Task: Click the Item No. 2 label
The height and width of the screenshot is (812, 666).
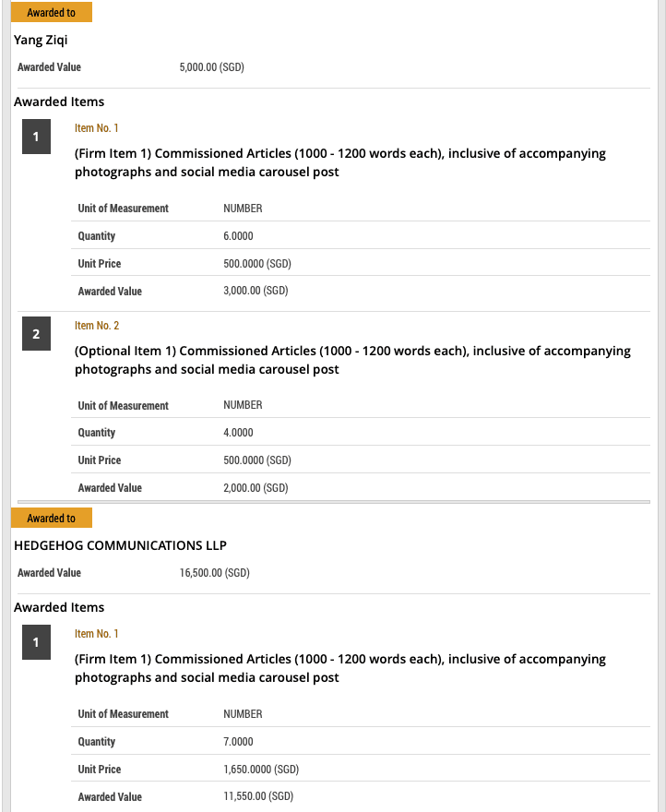Action: (97, 326)
